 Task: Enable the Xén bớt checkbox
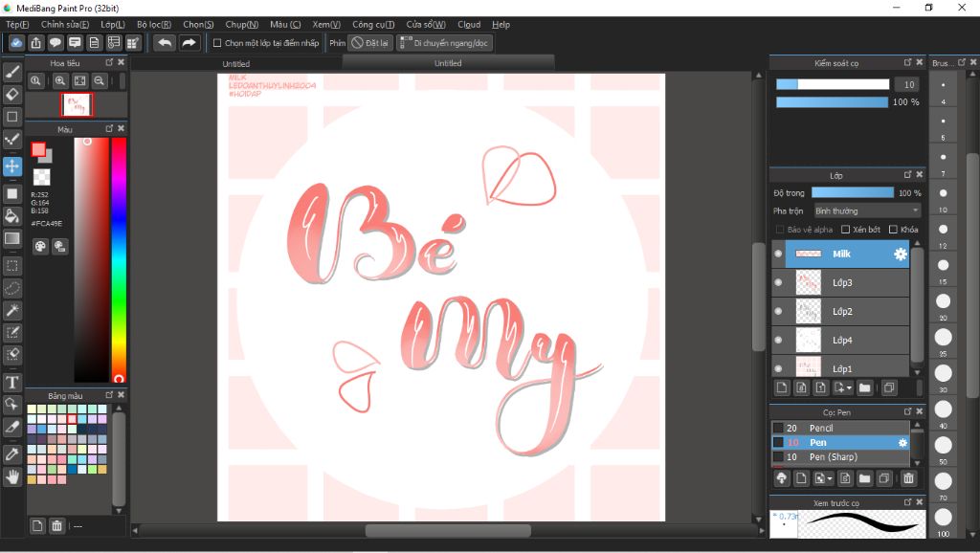(846, 230)
